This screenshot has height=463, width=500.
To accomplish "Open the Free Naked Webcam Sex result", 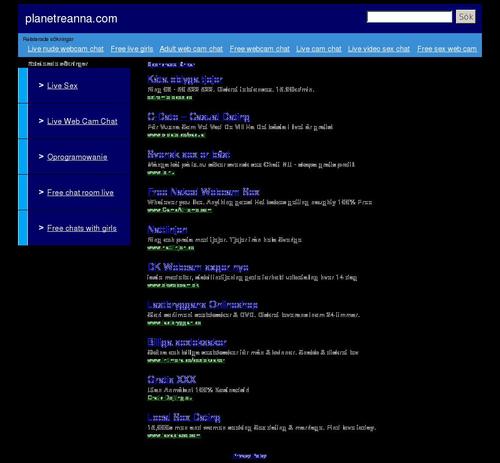I will point(203,192).
